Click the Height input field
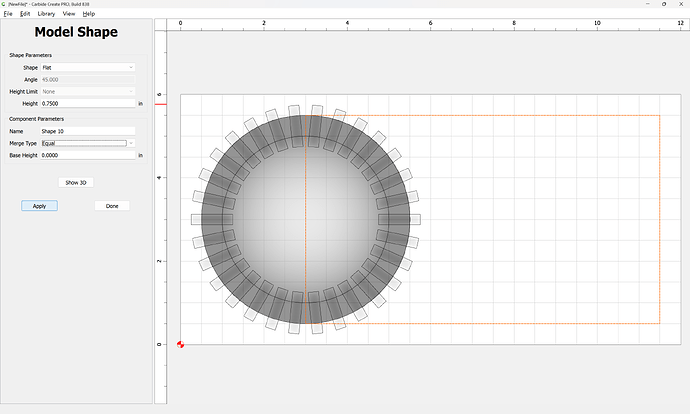This screenshot has height=414, width=690. (88, 103)
